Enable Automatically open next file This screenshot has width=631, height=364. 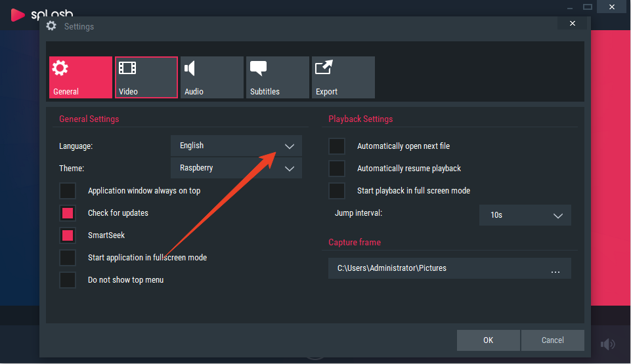[x=337, y=146]
